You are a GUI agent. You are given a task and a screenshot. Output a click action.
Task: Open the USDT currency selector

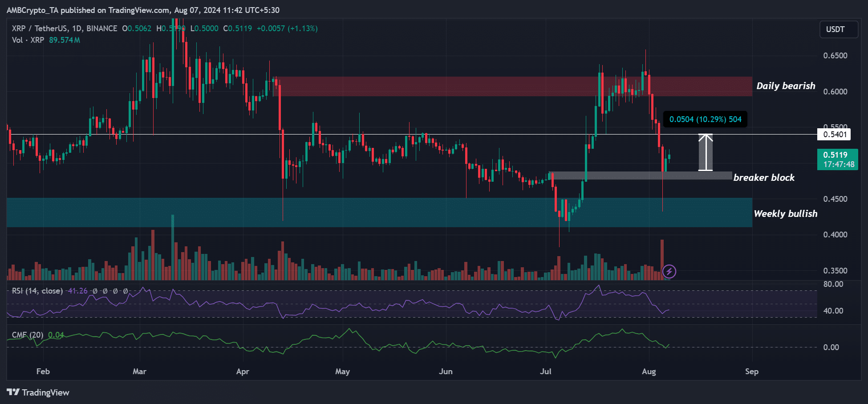click(x=839, y=29)
